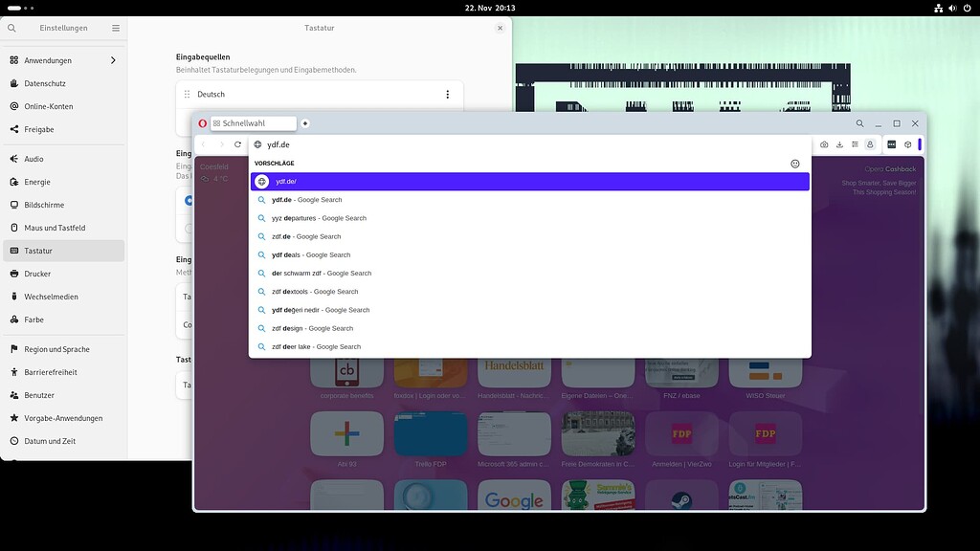Open Region und Sprache settings
Screen dimensions: 980x551
click(64, 349)
